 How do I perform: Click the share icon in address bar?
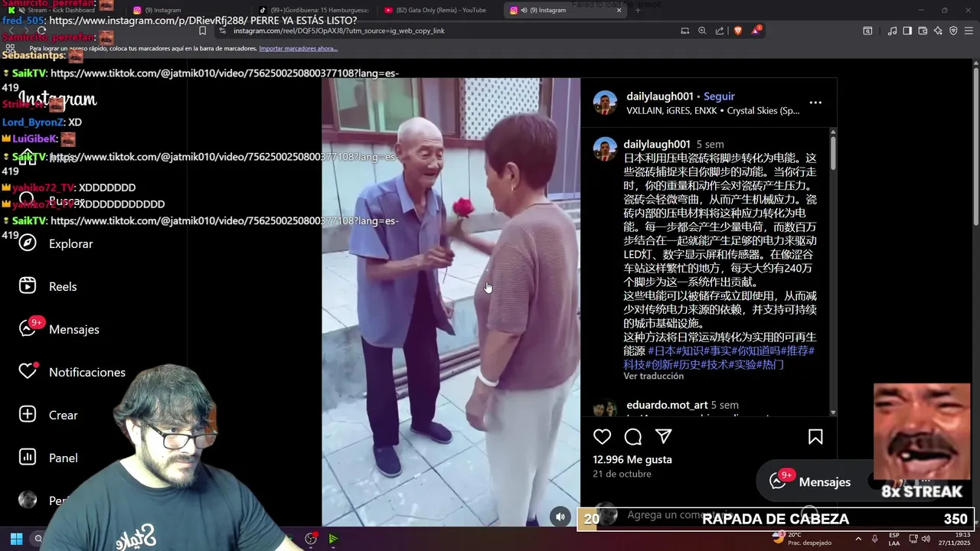pos(720,31)
